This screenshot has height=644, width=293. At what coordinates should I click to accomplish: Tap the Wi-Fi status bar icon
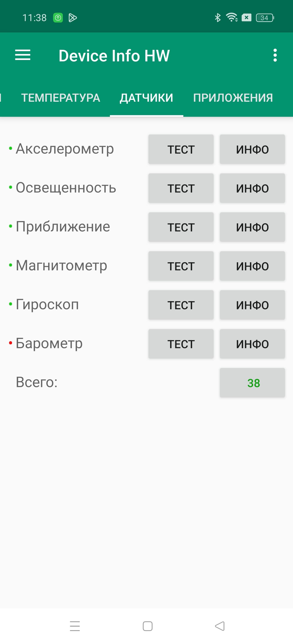coord(232,18)
